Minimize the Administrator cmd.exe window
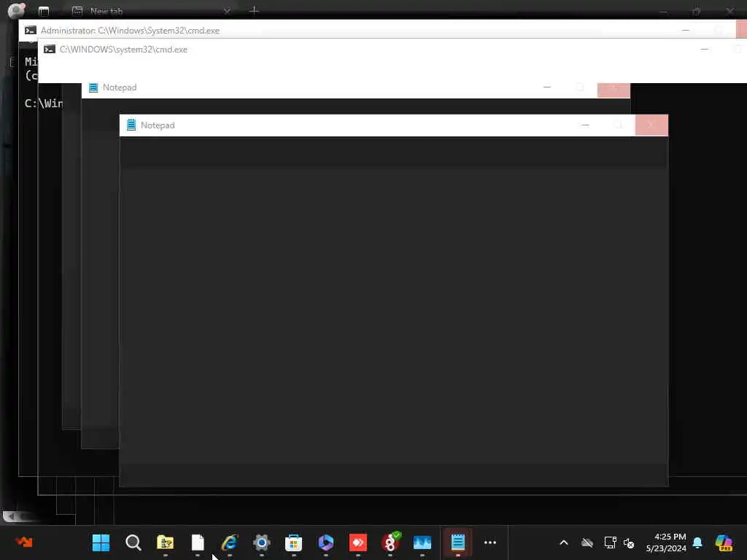The image size is (747, 560). coord(686,30)
